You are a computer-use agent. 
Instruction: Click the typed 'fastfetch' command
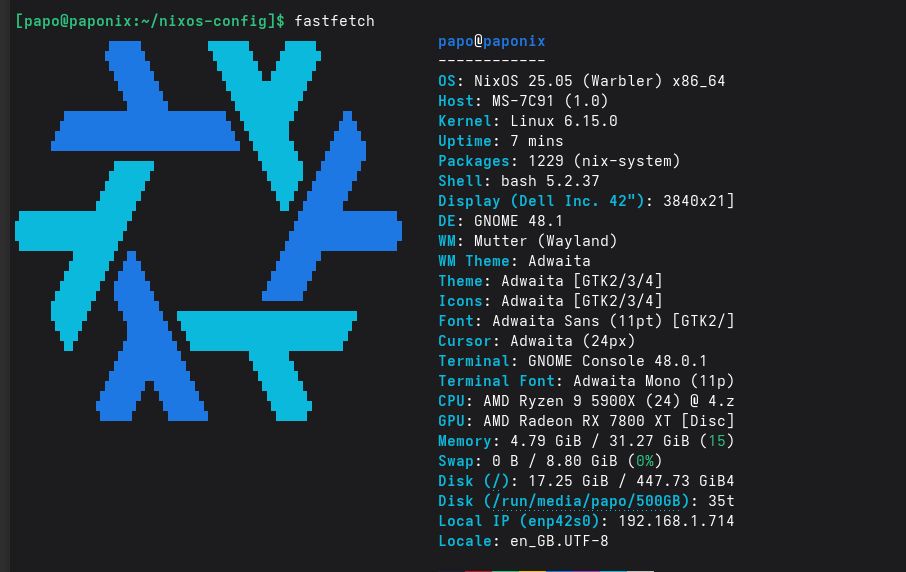click(335, 21)
